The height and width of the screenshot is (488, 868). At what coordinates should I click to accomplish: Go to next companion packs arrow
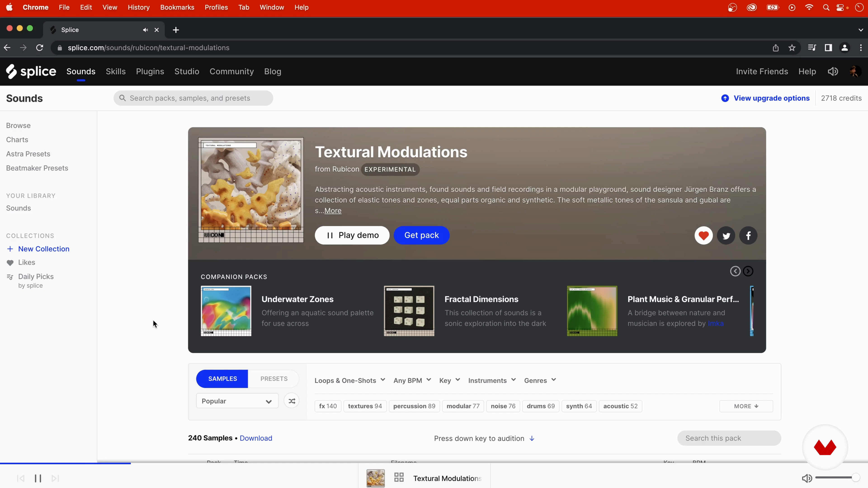[x=748, y=271]
